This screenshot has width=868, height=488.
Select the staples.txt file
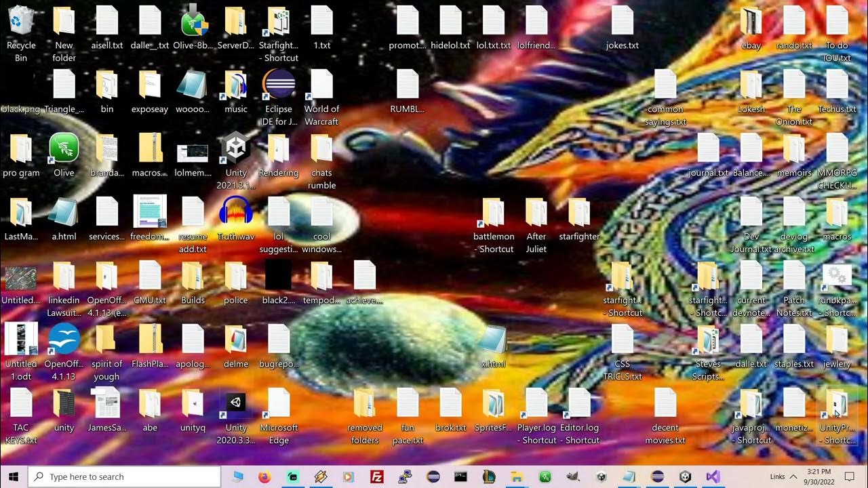(793, 340)
